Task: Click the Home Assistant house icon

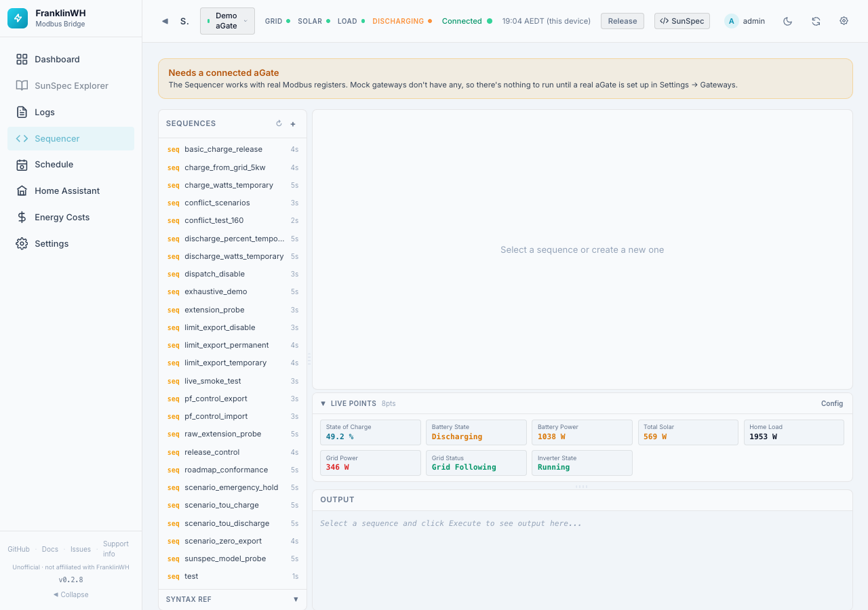Action: coord(22,191)
